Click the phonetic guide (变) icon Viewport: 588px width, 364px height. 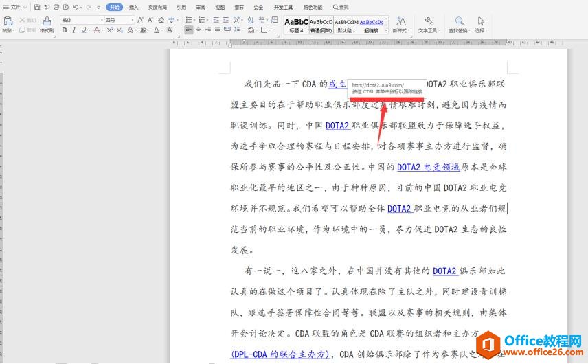point(171,20)
